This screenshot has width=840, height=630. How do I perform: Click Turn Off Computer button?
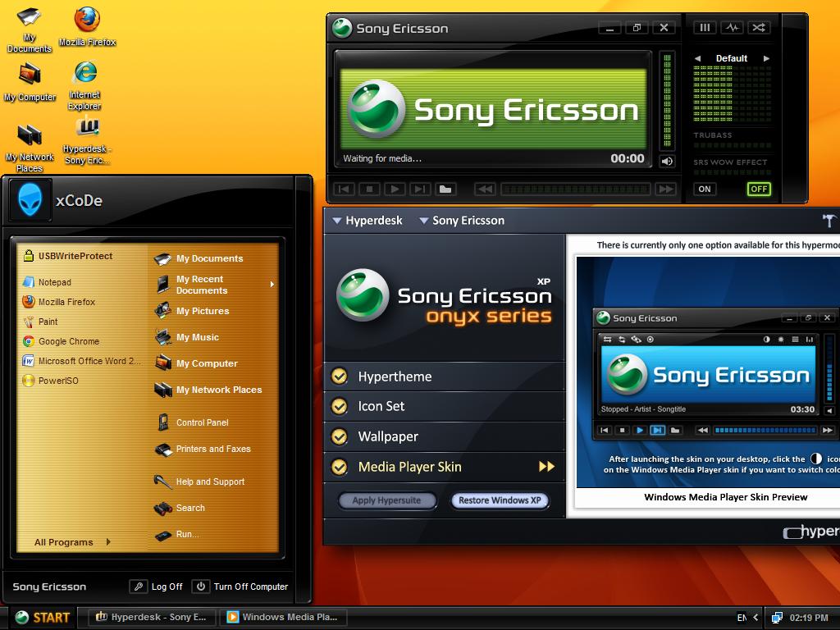coord(240,587)
